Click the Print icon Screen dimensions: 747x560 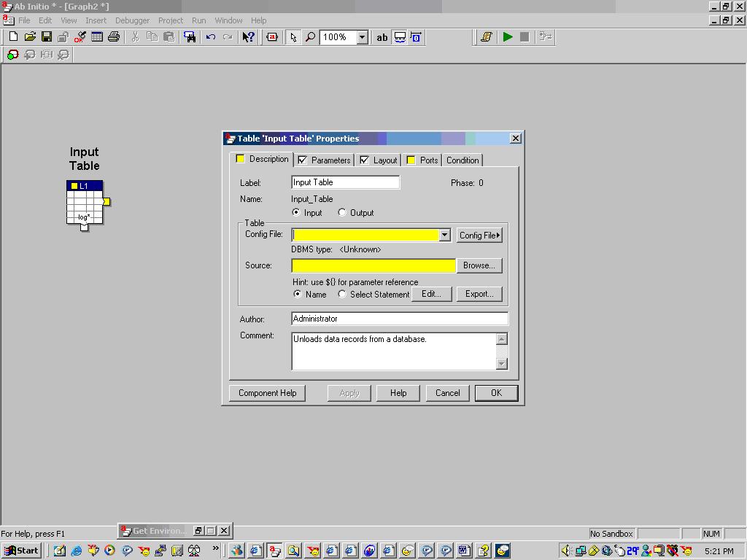coord(114,37)
